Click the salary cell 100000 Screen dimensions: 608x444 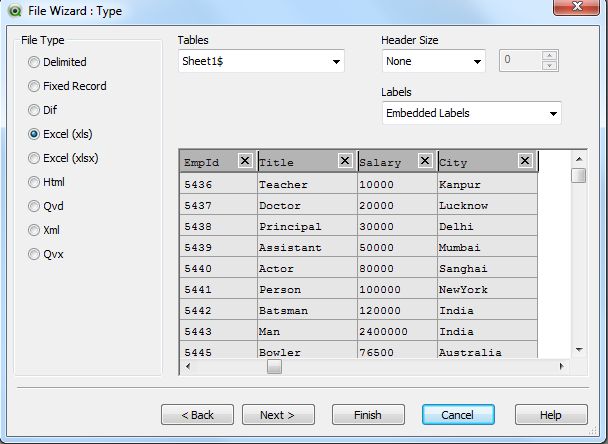point(397,289)
